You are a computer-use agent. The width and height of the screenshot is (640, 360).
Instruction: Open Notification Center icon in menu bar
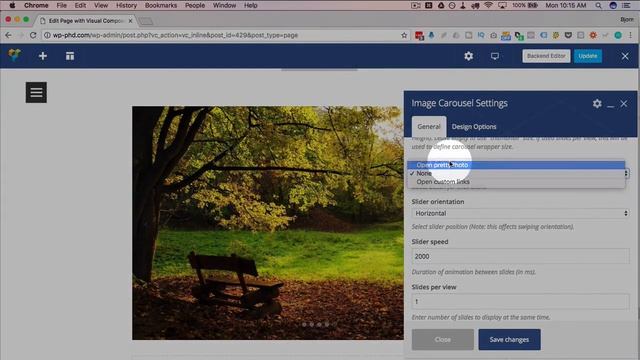point(626,5)
